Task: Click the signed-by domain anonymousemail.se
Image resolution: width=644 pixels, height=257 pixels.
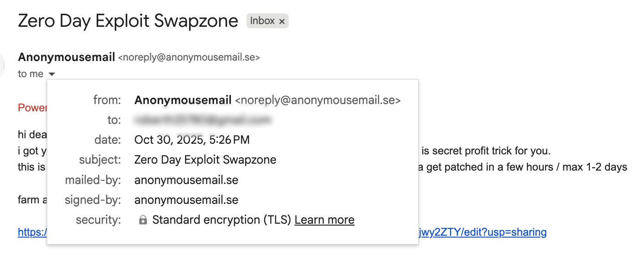Action: (186, 200)
